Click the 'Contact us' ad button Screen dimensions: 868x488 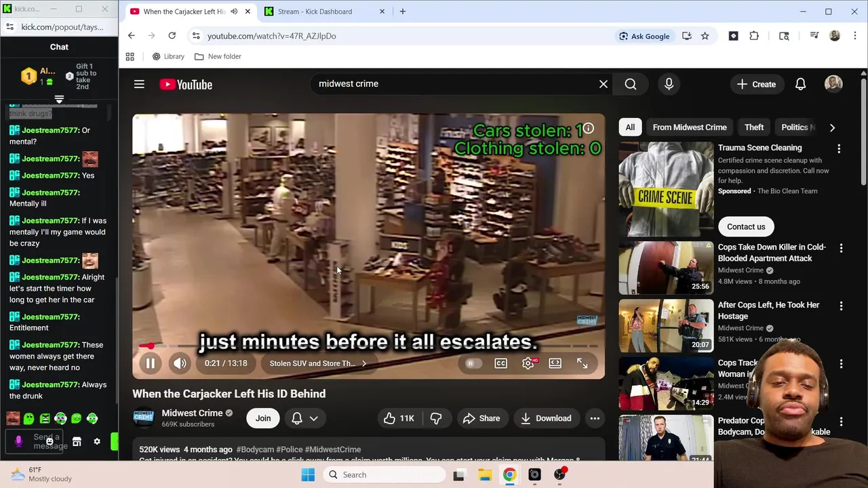pos(746,226)
